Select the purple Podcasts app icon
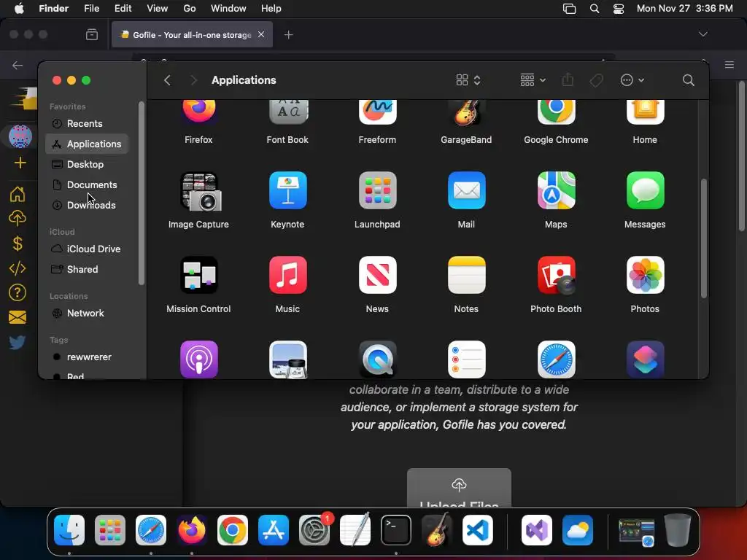This screenshot has width=747, height=560. 198,359
